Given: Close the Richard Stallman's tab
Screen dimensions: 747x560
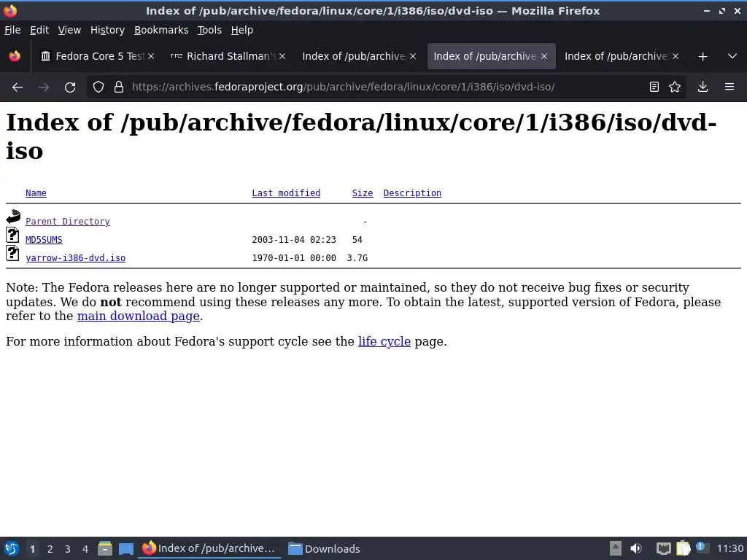Looking at the screenshot, I should click(282, 56).
